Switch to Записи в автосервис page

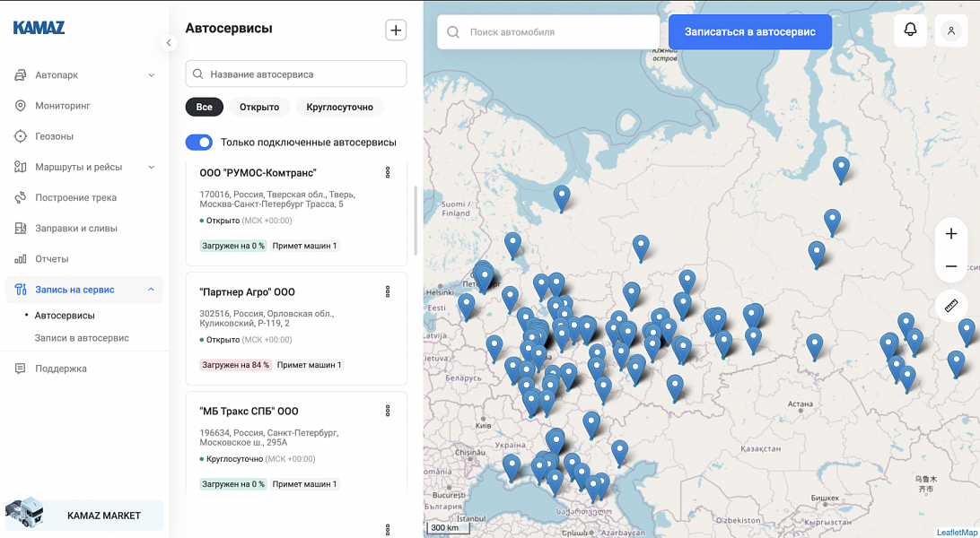81,340
